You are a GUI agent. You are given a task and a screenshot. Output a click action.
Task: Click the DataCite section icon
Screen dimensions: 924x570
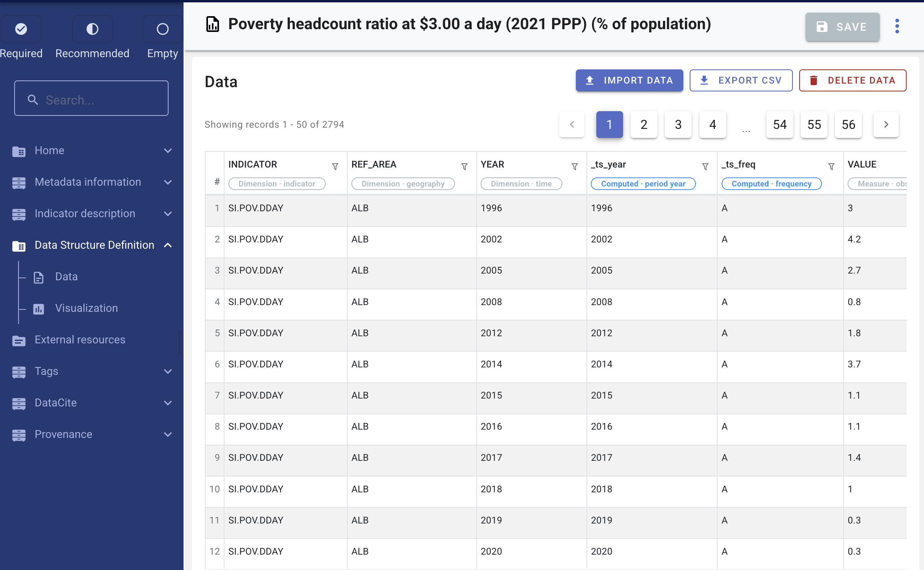point(19,403)
